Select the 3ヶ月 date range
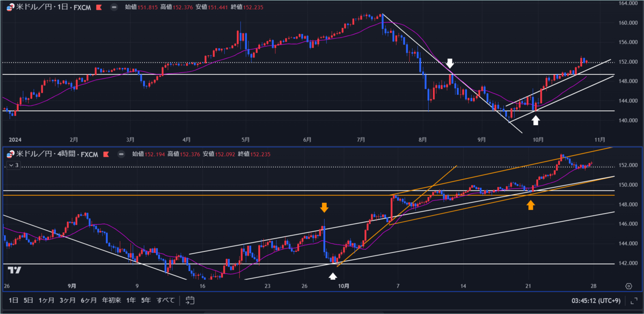 pos(67,301)
